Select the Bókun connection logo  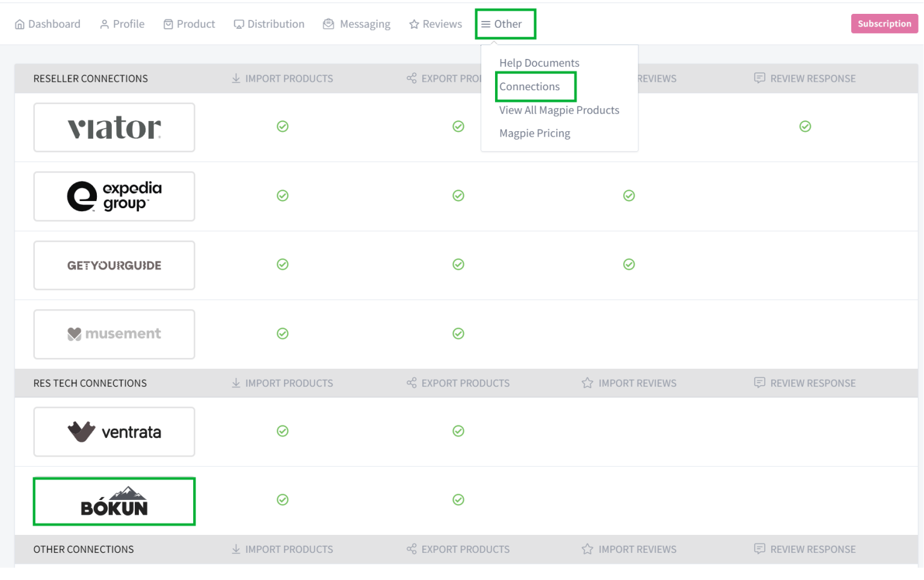click(114, 501)
